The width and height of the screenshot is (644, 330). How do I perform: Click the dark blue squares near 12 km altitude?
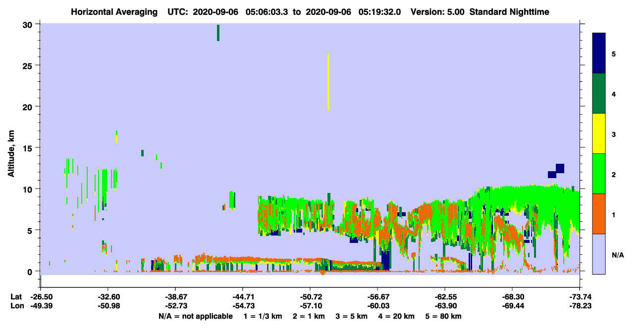(556, 171)
